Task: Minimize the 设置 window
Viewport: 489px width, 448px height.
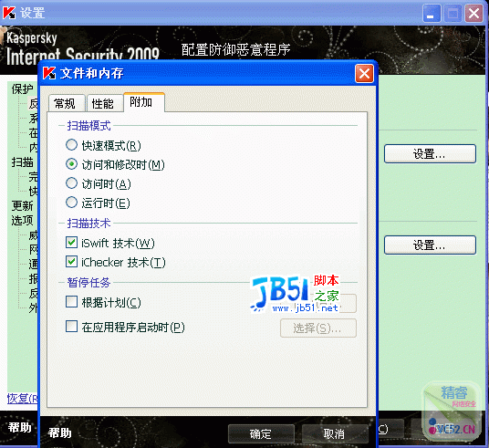Action: tap(432, 14)
